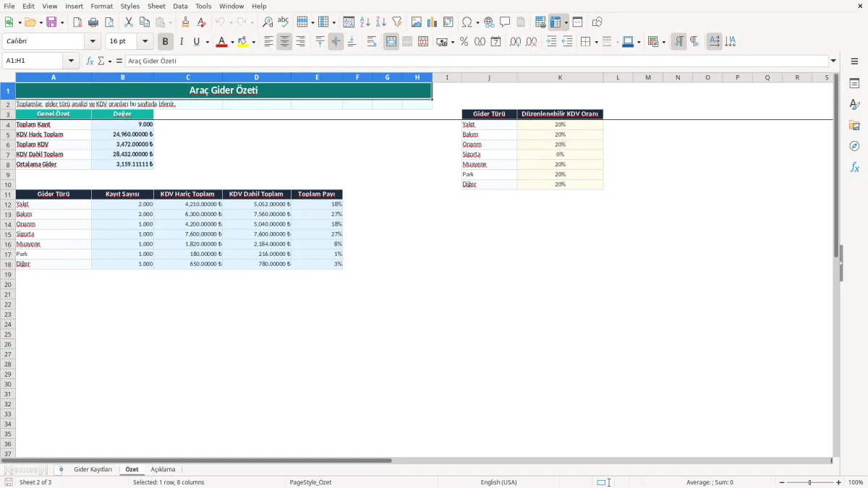Viewport: 868px width, 488px height.
Task: Toggle Merge and Center Cells
Action: [x=391, y=42]
